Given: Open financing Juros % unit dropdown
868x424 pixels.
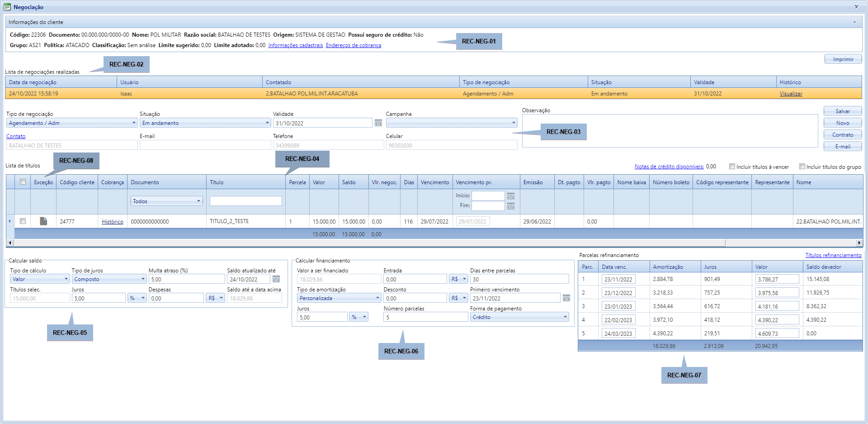Looking at the screenshot, I should (x=359, y=317).
